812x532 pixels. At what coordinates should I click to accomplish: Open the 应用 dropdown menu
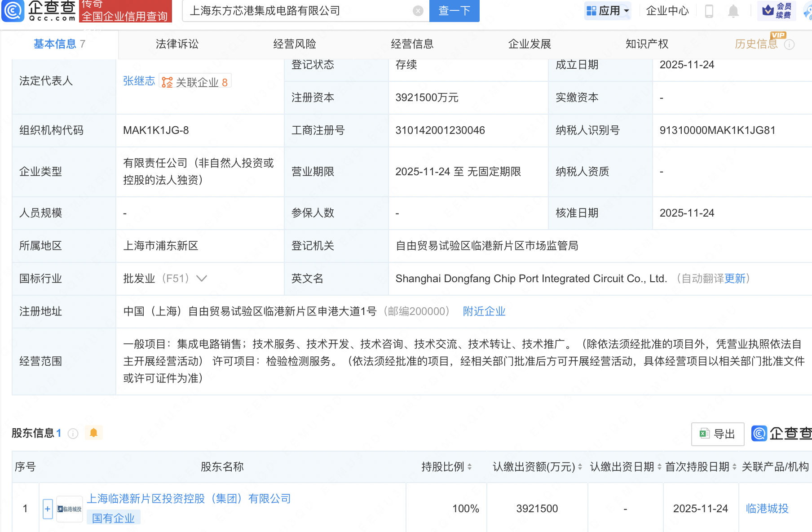pos(608,11)
